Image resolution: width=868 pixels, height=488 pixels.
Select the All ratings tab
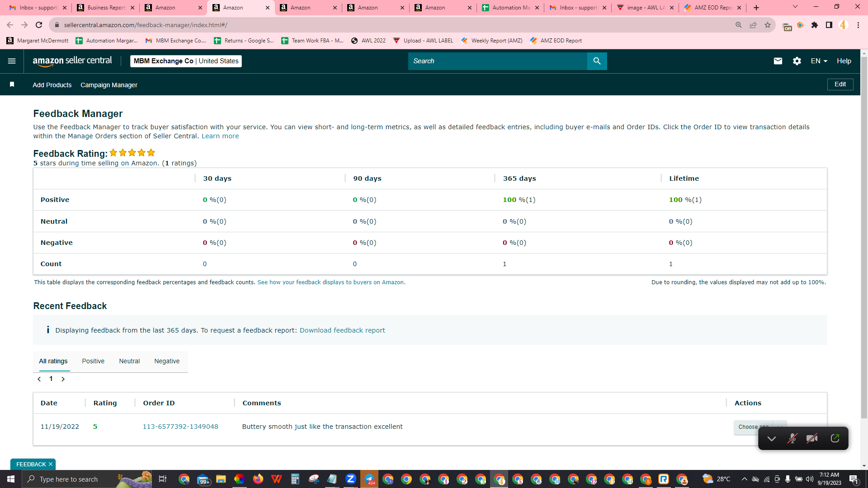point(53,361)
